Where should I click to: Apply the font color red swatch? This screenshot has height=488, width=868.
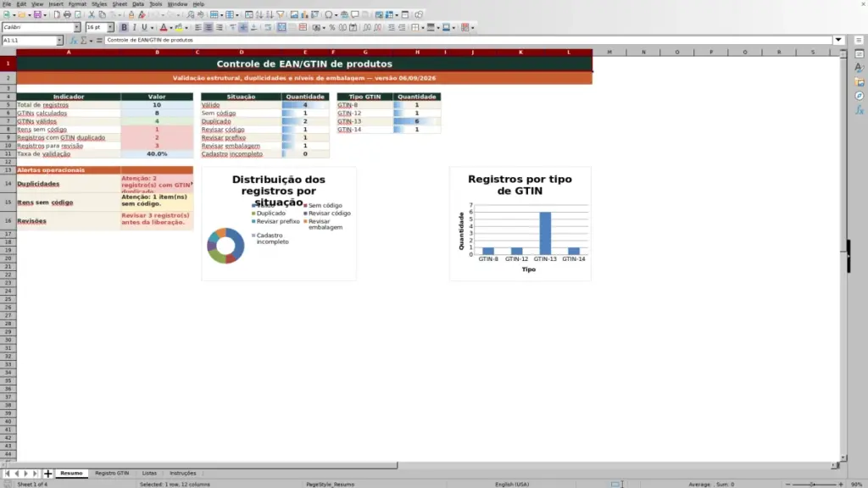pos(164,28)
